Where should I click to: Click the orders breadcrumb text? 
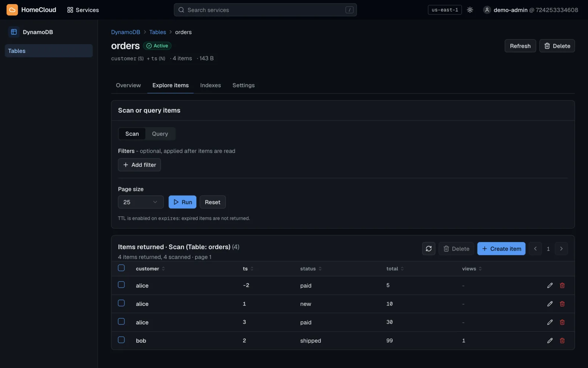click(183, 32)
